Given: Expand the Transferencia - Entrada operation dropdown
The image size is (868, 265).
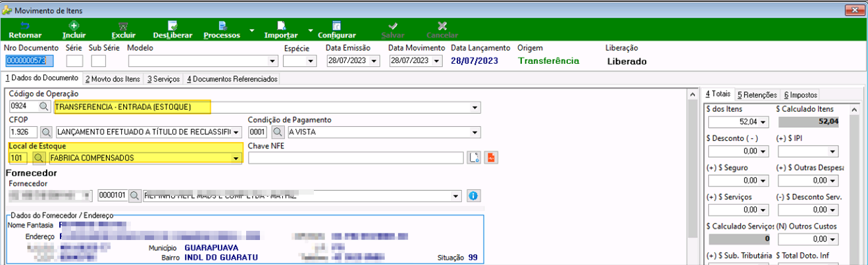Looking at the screenshot, I should point(475,107).
